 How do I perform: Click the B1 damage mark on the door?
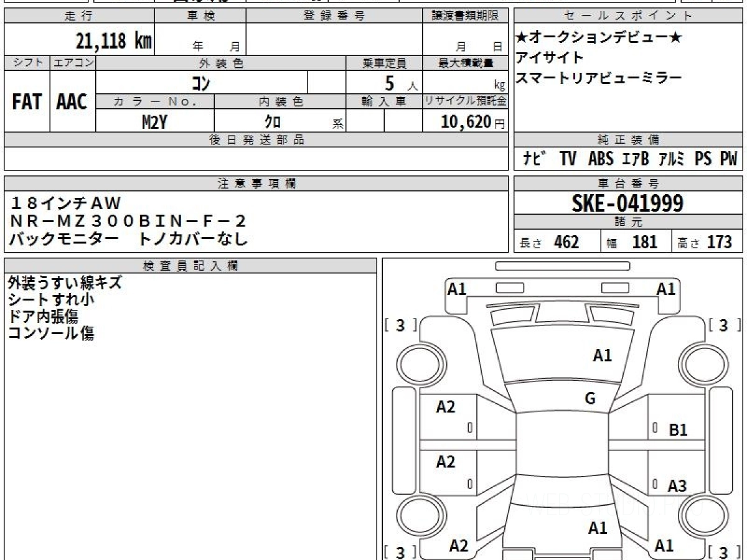point(678,430)
